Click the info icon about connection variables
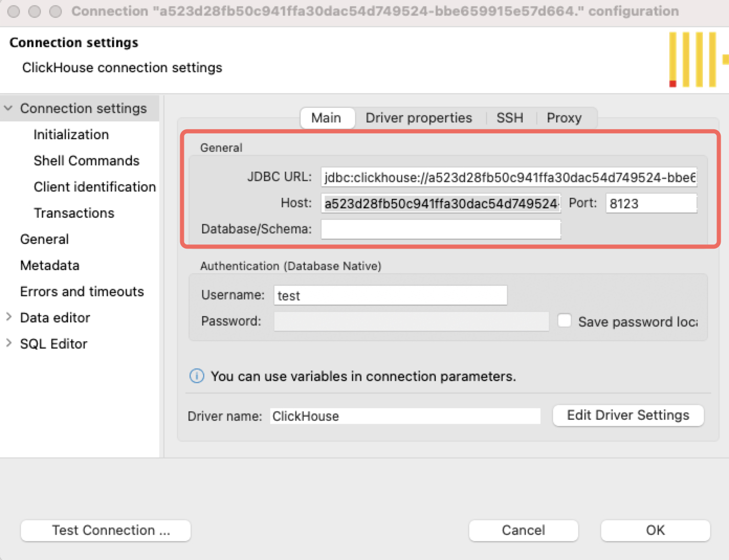Viewport: 729px width, 560px height. click(196, 376)
